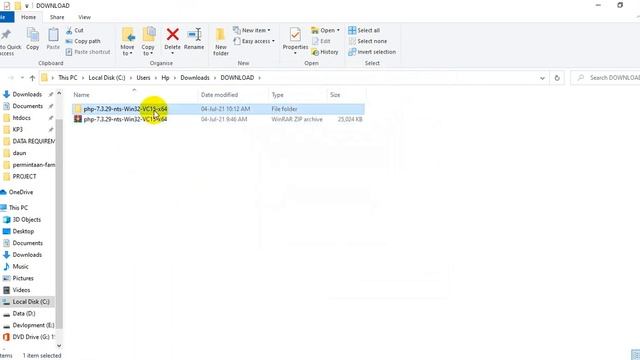
Task: Open the htdocs folder in sidebar
Action: pyautogui.click(x=22, y=118)
